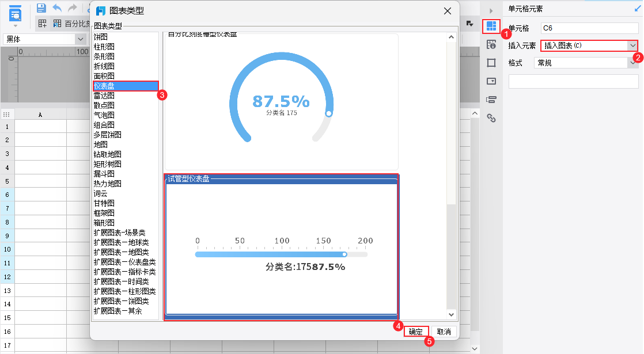Click scroll-down arrow in chart preview list

click(451, 315)
